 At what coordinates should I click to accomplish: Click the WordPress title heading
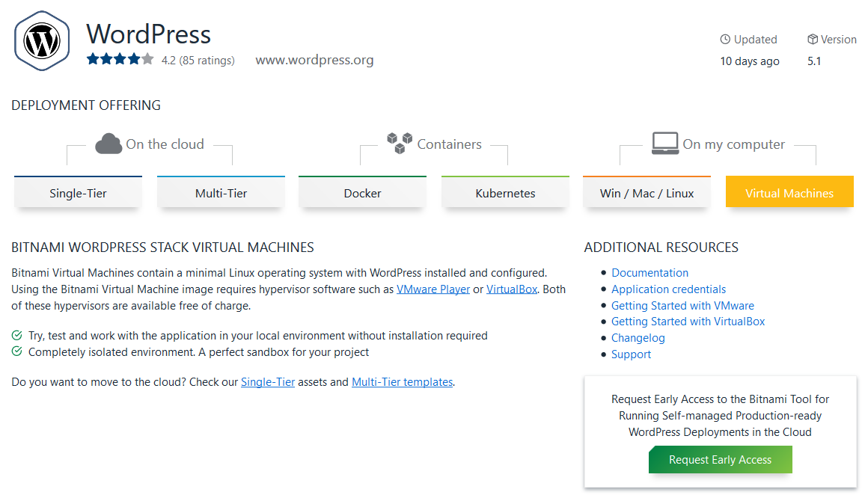[x=148, y=34]
